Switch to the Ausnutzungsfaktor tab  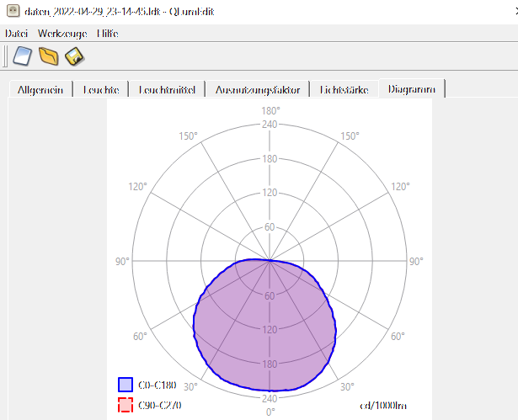tap(258, 89)
